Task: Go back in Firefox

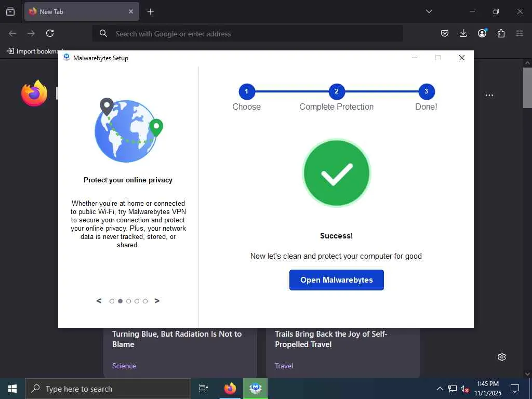Action: tap(12, 33)
